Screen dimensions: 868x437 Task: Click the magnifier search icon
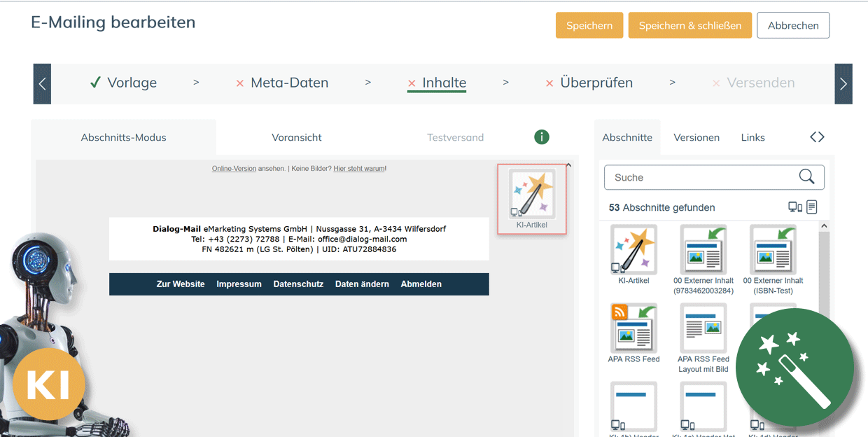(x=806, y=177)
